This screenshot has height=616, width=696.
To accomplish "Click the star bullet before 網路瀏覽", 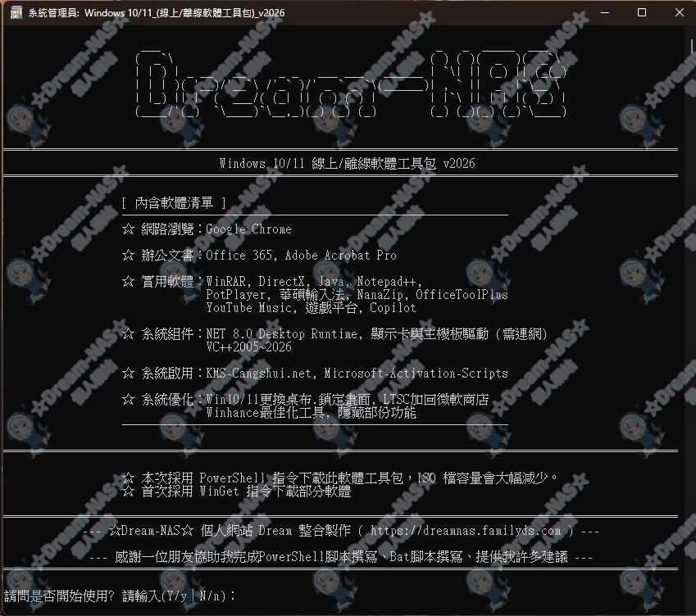I will [x=128, y=229].
